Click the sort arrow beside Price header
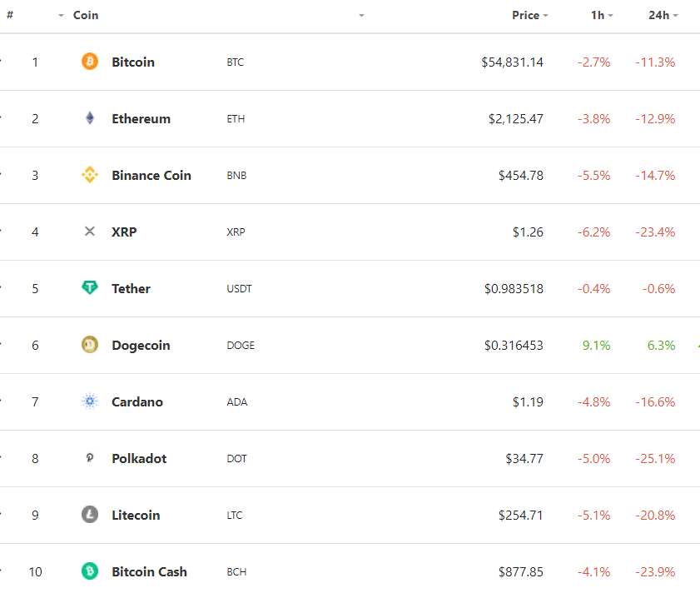This screenshot has width=700, height=598. pos(546,16)
